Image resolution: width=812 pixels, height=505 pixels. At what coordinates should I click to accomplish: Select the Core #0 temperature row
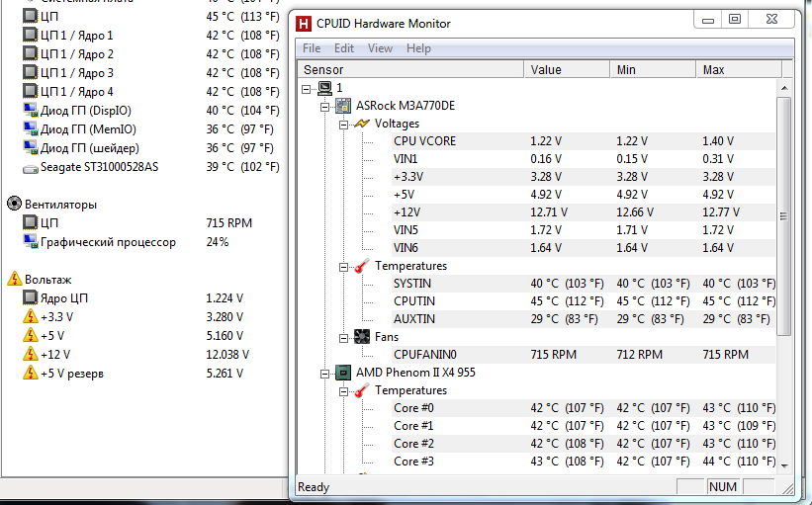point(584,408)
